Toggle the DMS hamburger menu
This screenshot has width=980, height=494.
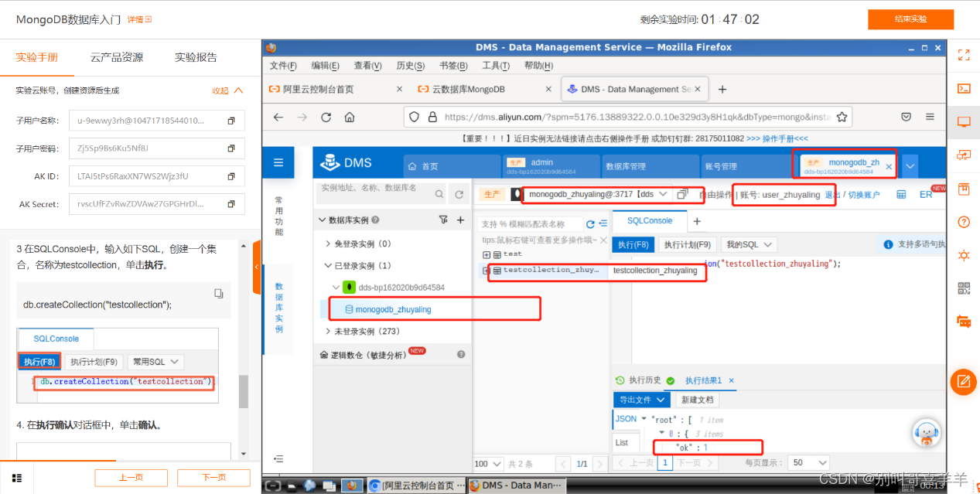278,163
